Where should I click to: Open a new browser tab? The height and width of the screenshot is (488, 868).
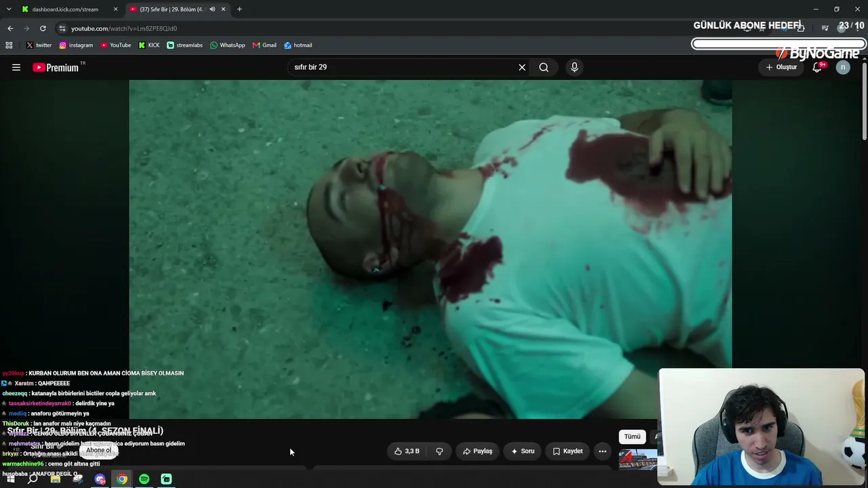[239, 9]
